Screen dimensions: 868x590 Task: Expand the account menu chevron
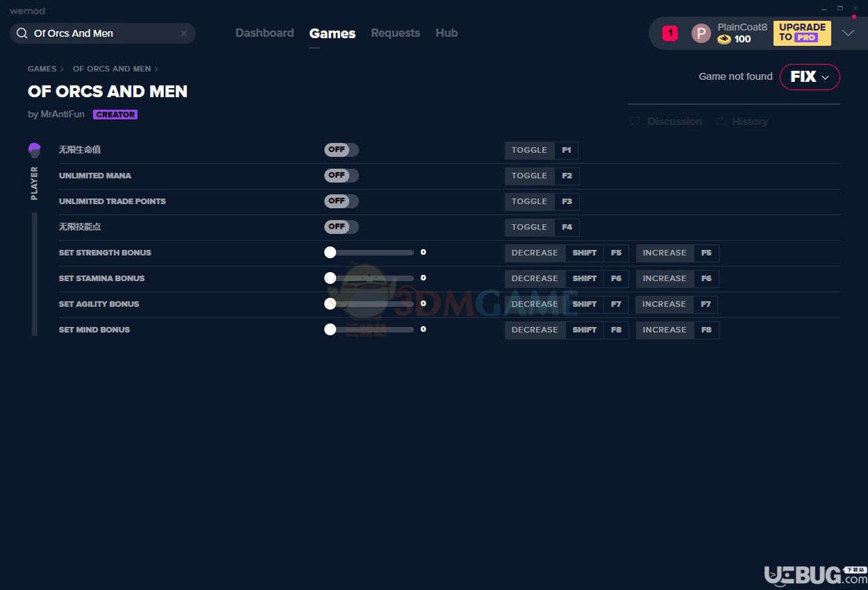click(x=849, y=33)
